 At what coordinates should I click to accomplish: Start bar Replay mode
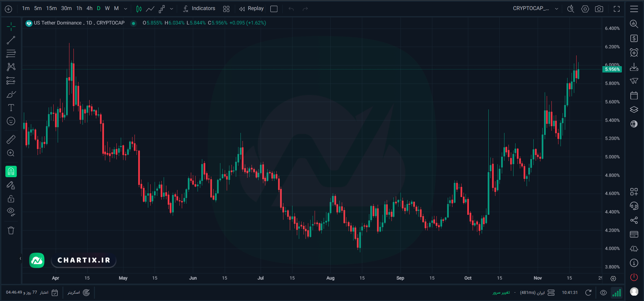pos(252,9)
